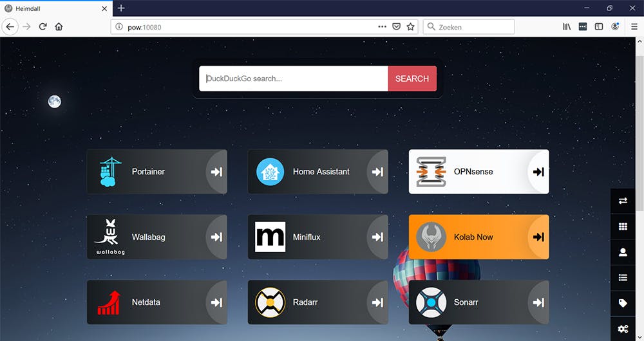Reload the current page
The image size is (644, 341).
(x=43, y=26)
